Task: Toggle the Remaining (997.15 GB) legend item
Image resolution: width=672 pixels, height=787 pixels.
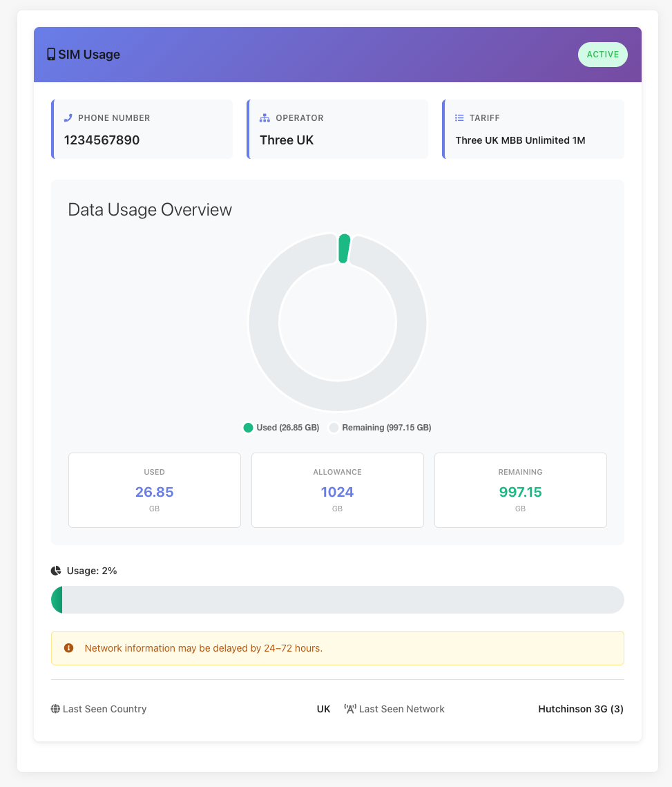Action: pyautogui.click(x=380, y=428)
